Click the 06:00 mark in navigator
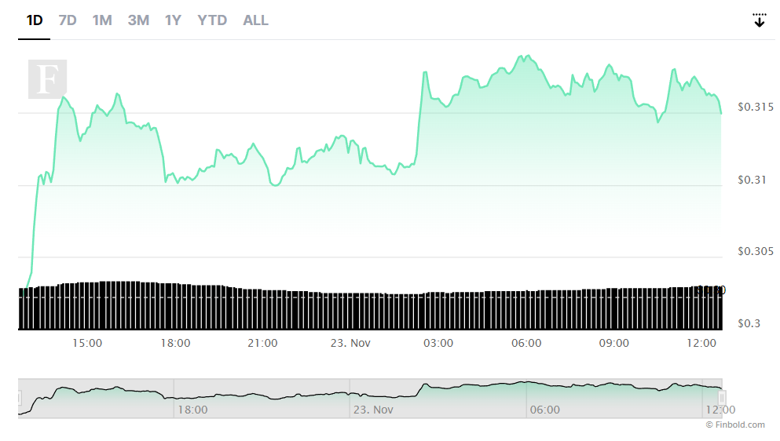This screenshot has height=441, width=780. 544,409
